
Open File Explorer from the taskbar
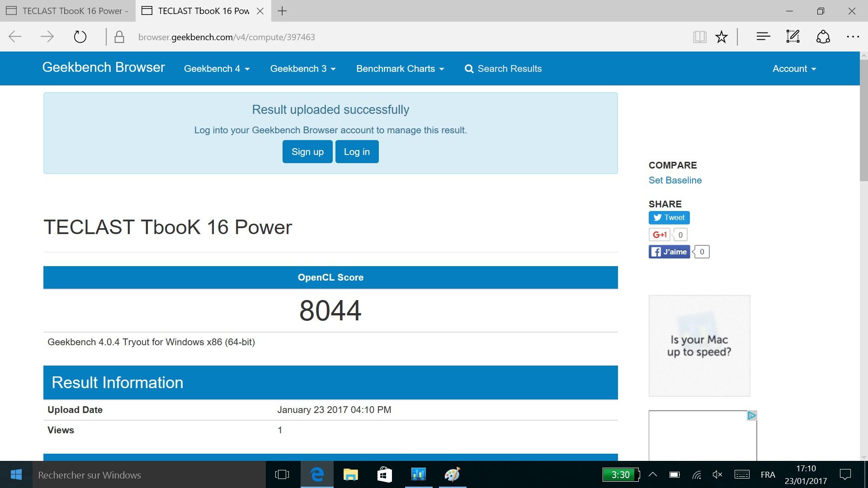tap(350, 474)
